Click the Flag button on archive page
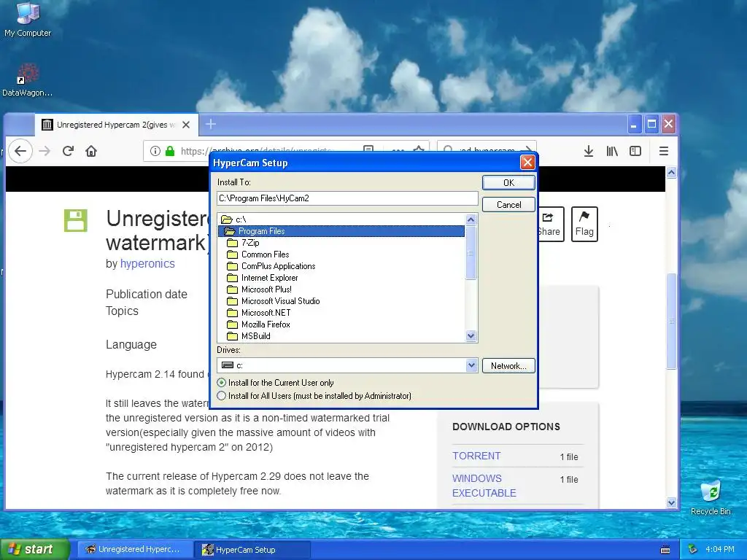Image resolution: width=747 pixels, height=560 pixels. (584, 225)
